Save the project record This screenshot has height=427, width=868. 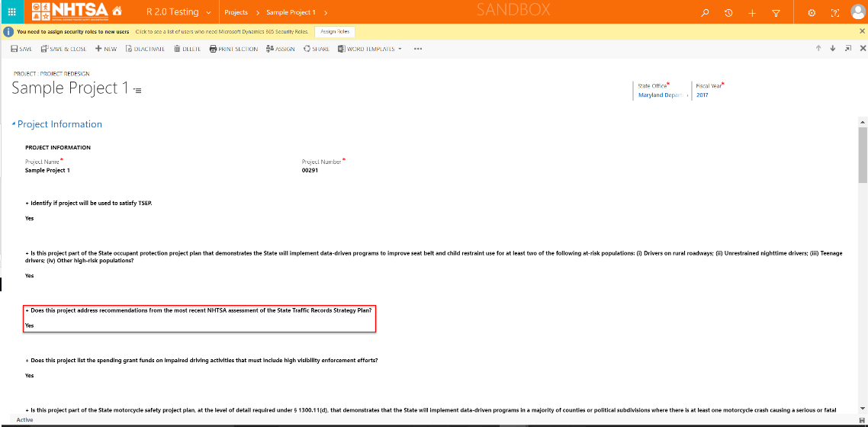[x=21, y=49]
